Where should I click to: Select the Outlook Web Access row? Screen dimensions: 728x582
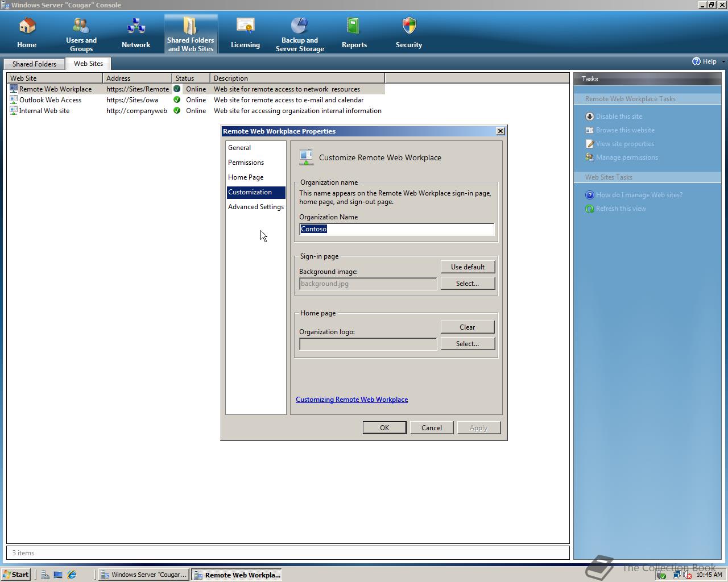[x=196, y=100]
